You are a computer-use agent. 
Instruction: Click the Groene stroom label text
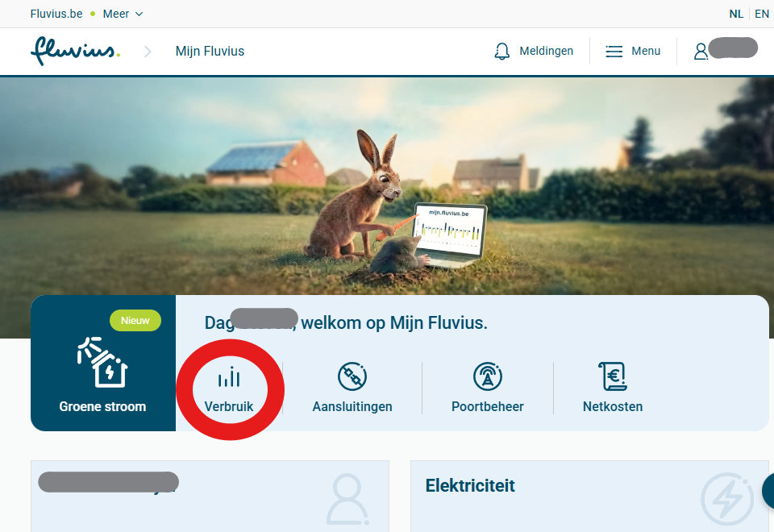click(x=102, y=406)
